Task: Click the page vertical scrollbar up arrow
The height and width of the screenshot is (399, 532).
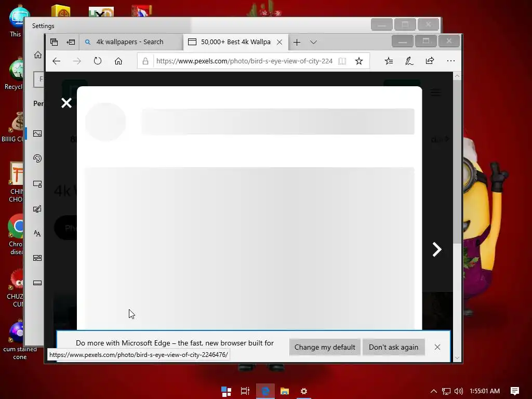Action: (x=457, y=76)
